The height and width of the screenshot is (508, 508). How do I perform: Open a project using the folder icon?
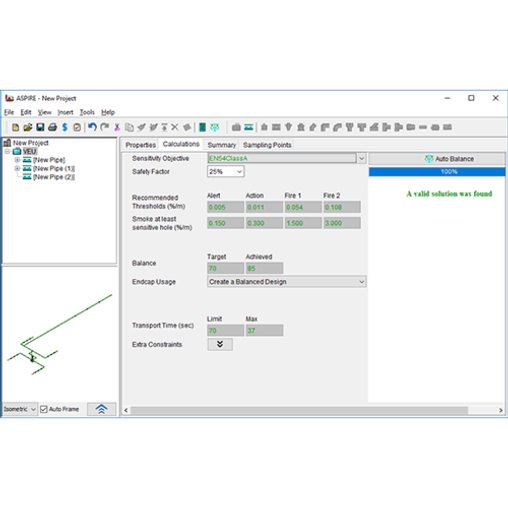[28, 127]
